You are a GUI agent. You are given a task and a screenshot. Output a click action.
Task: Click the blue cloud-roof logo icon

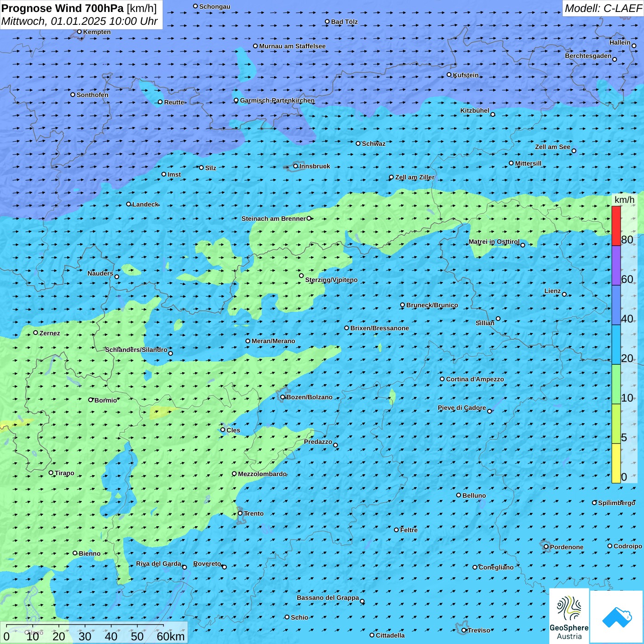(x=617, y=617)
